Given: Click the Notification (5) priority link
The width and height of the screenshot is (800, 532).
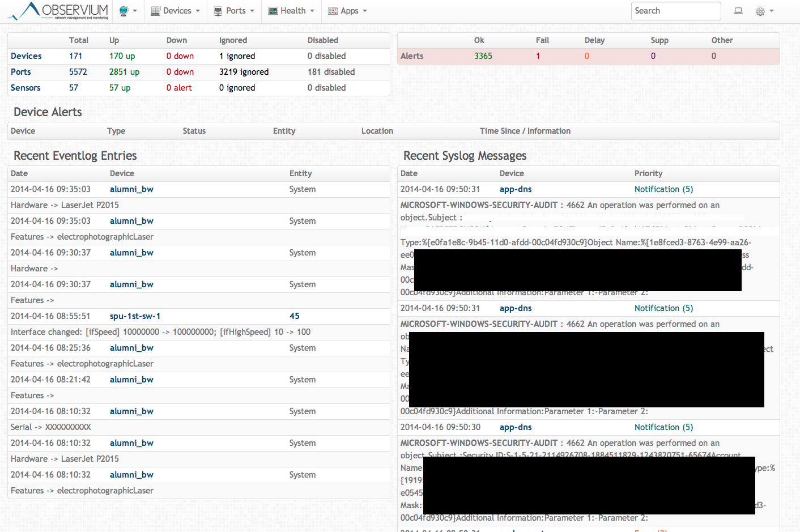Looking at the screenshot, I should click(663, 189).
